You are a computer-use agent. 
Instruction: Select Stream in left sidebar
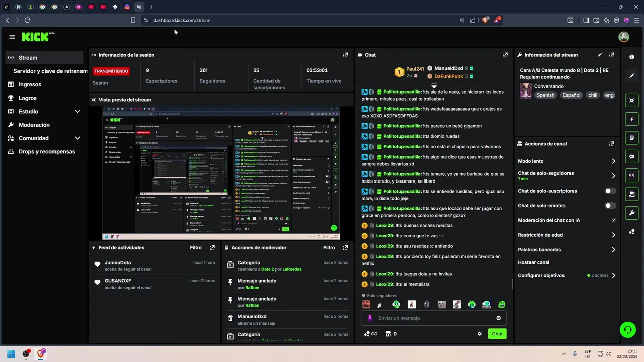coord(45,58)
